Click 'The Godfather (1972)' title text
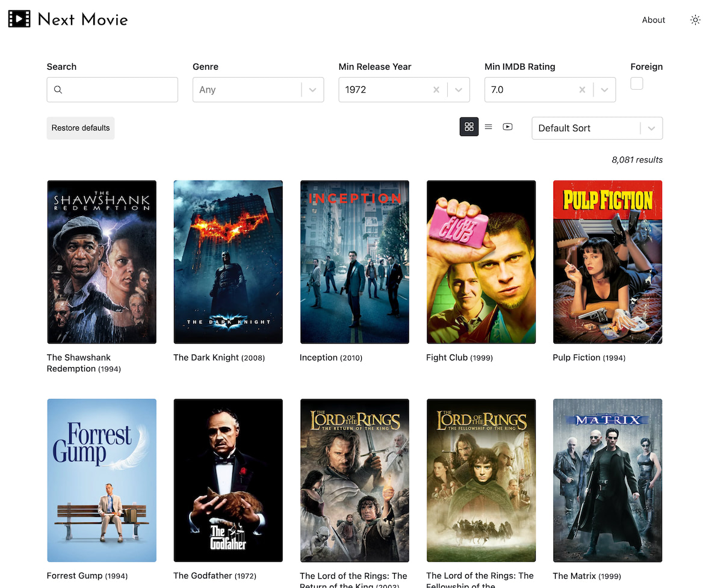 click(215, 576)
